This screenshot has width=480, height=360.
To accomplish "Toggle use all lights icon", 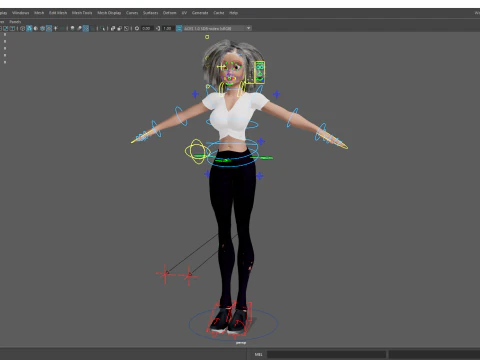I will [x=56, y=28].
